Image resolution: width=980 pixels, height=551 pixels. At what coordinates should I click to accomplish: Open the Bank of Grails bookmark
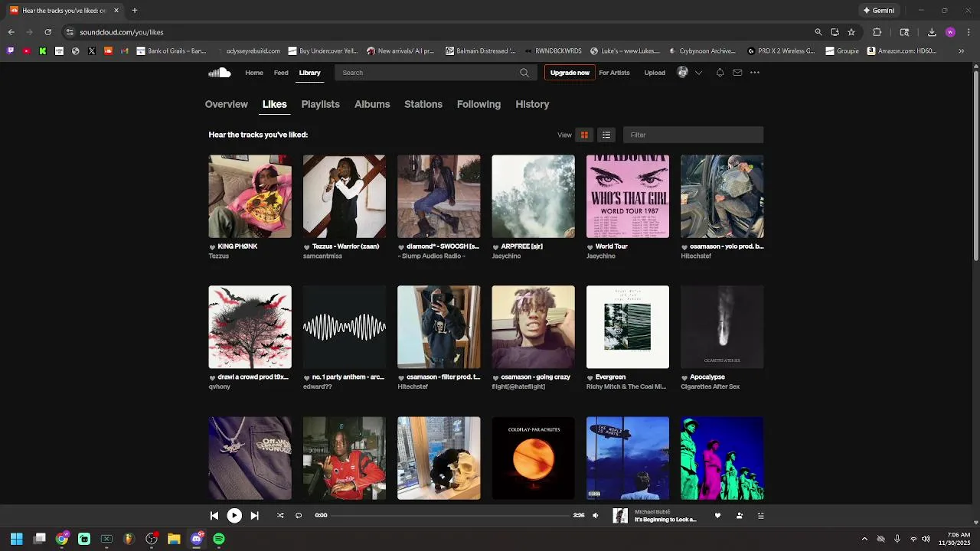pyautogui.click(x=171, y=51)
